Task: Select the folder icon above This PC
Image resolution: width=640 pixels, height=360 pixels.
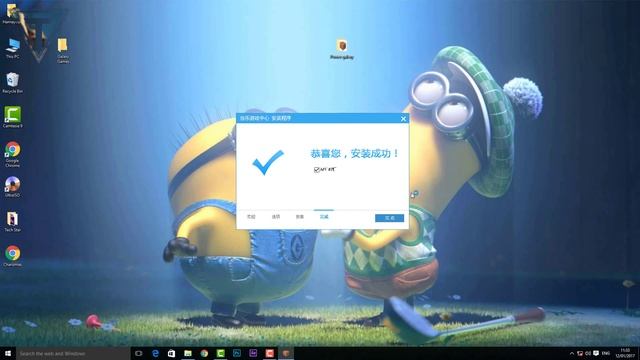Action: point(12,13)
